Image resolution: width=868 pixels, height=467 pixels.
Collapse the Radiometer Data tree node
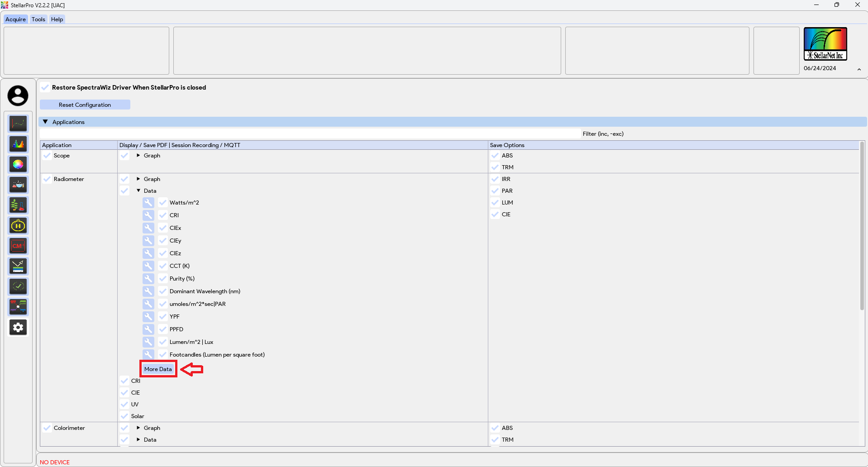pyautogui.click(x=138, y=191)
